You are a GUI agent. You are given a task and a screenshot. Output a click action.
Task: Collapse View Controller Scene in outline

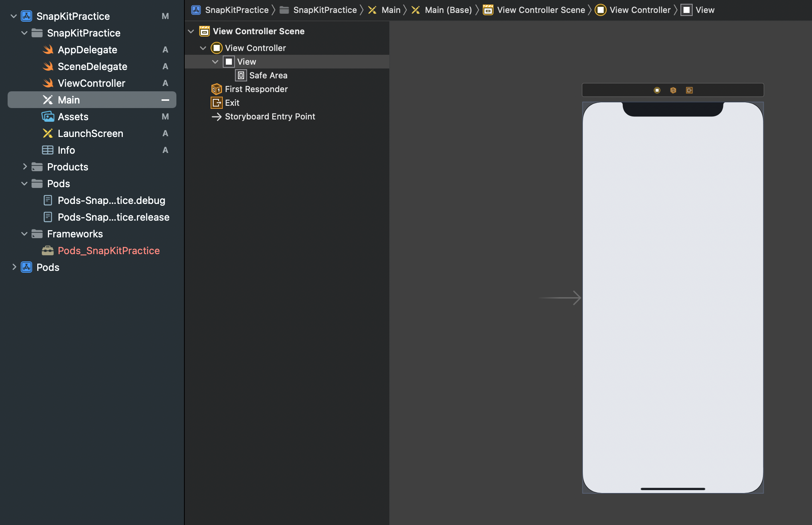click(191, 31)
